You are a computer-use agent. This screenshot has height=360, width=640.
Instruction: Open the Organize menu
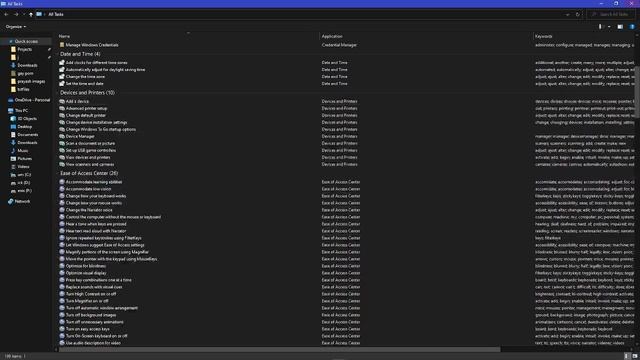pyautogui.click(x=16, y=27)
